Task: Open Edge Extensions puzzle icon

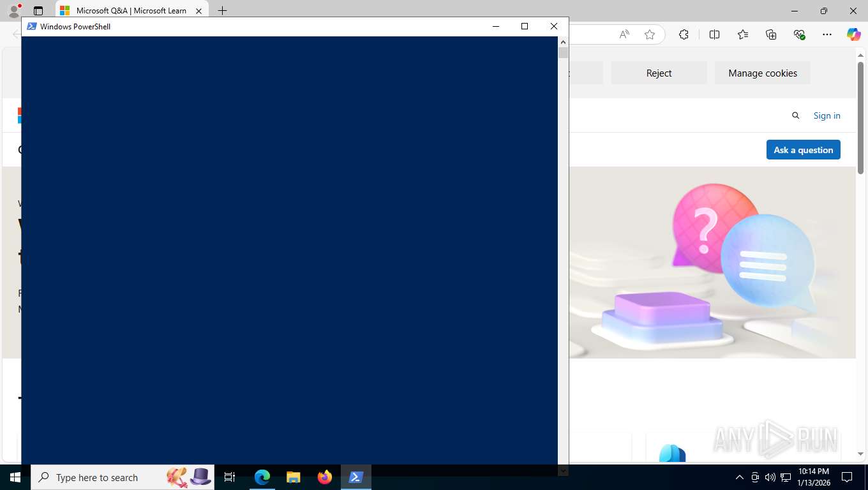Action: pos(684,34)
